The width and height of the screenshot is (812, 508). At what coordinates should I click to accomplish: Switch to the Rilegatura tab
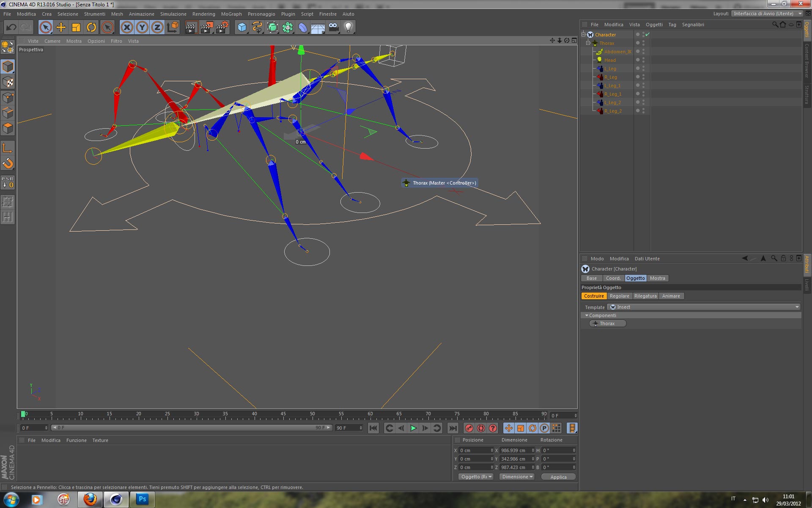pyautogui.click(x=645, y=296)
